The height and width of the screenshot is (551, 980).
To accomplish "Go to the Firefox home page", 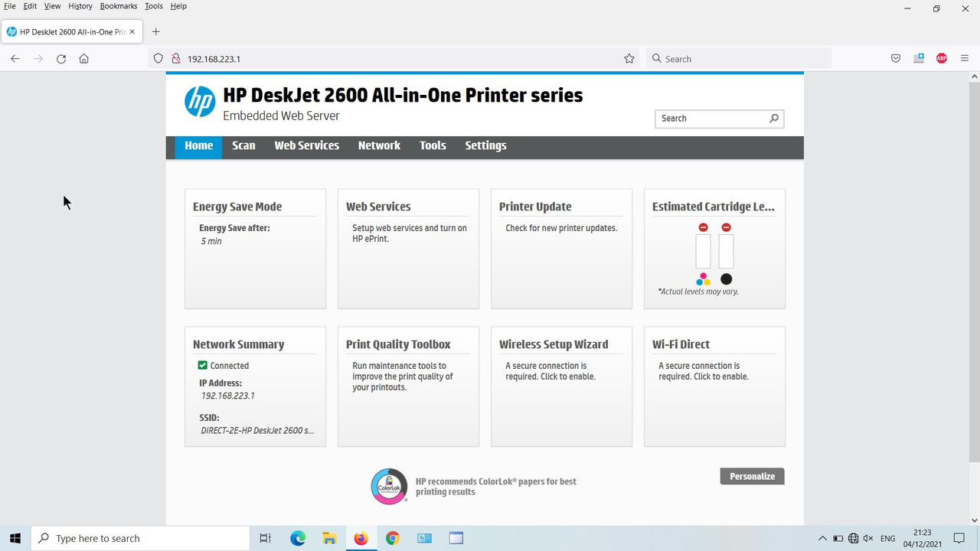I will pyautogui.click(x=84, y=59).
